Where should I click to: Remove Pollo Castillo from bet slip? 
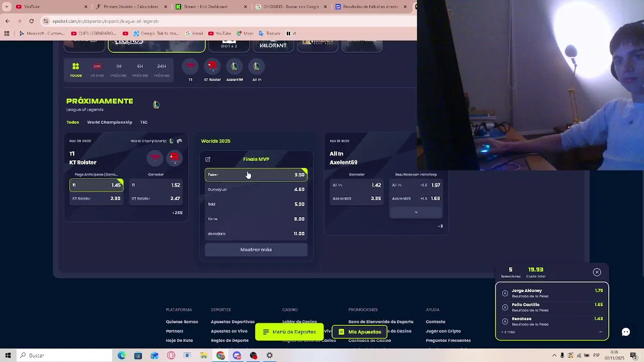tap(505, 307)
